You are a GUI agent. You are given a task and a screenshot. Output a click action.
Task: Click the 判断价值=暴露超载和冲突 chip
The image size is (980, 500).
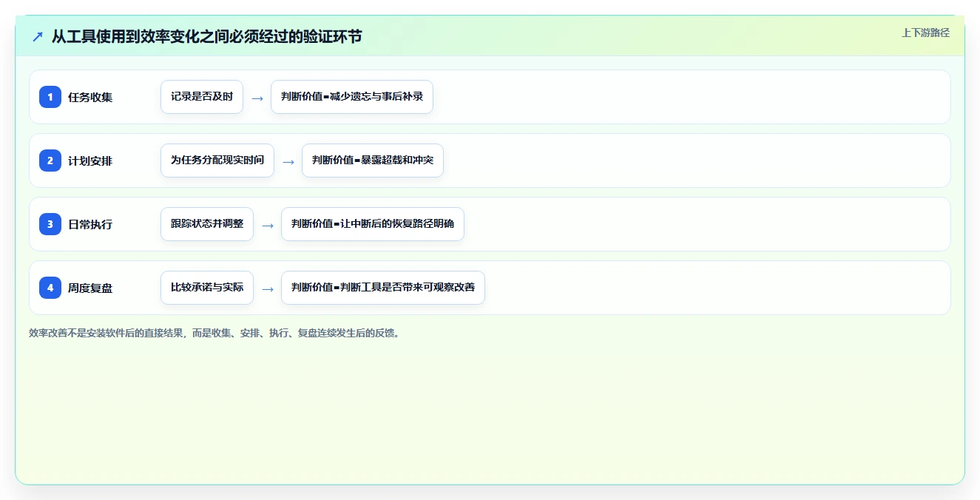pos(373,161)
